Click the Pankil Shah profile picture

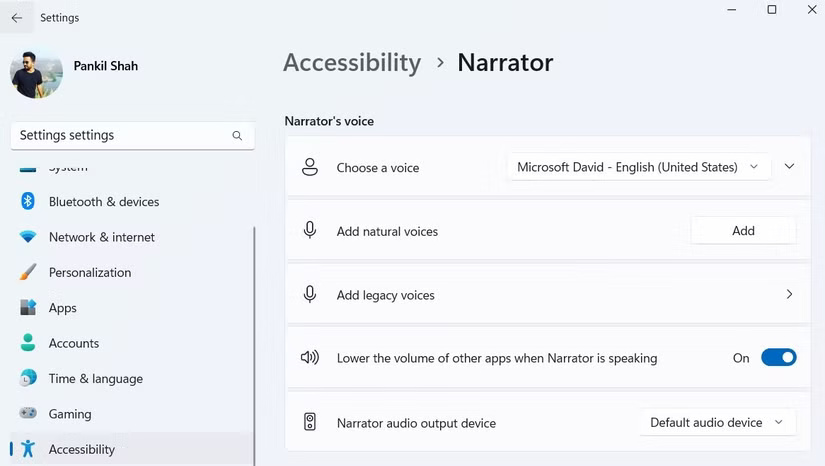36,73
